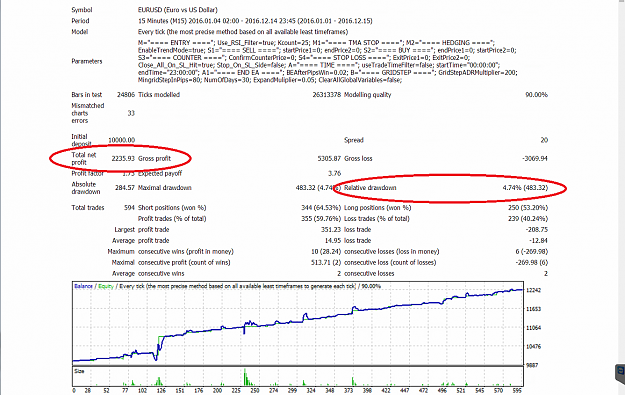The height and width of the screenshot is (395, 625).
Task: Click the largest profit trade value 351.23
Action: click(331, 230)
